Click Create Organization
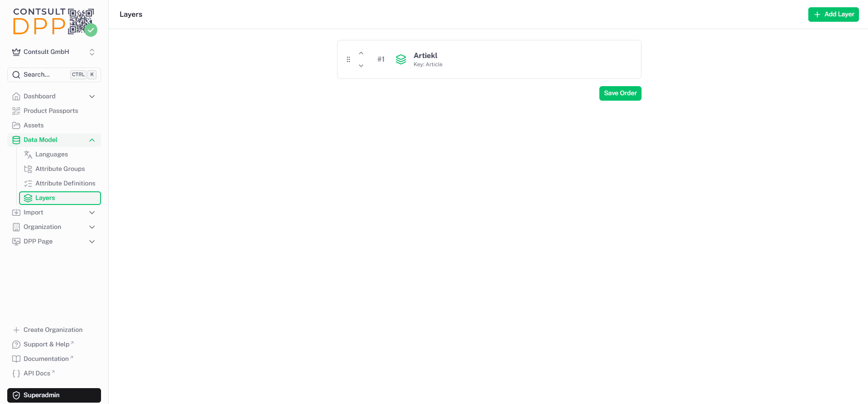 (x=54, y=330)
